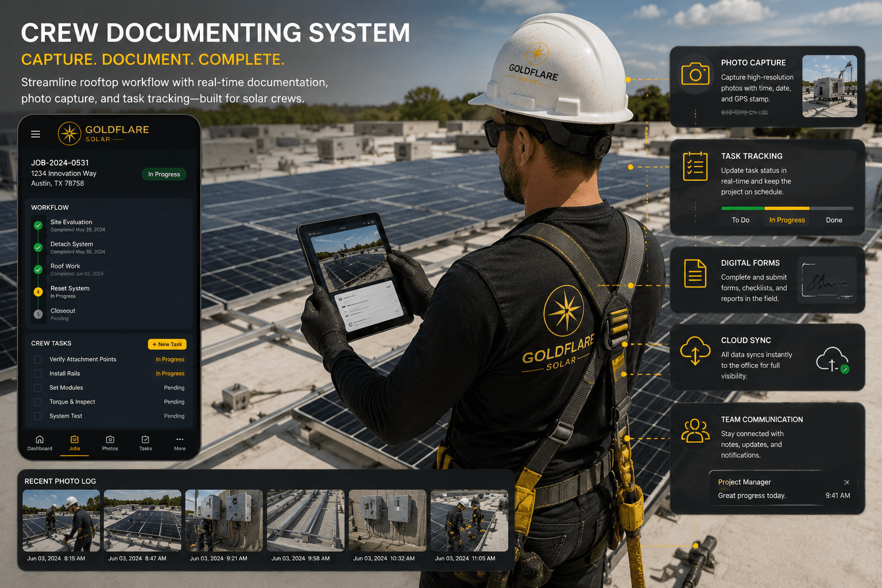
Task: Click the Pending status for Set Modules
Action: pyautogui.click(x=174, y=388)
